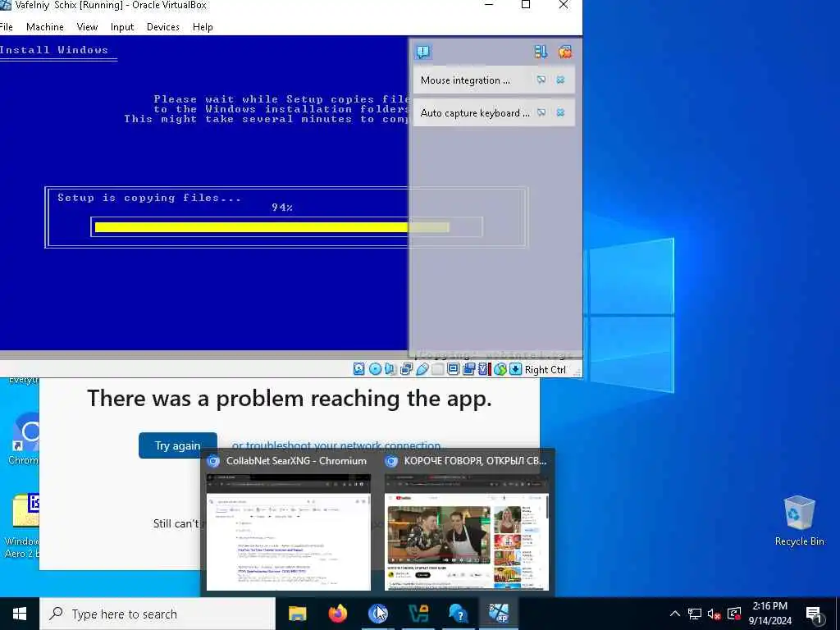Click the Type here to search box
Screen dimensions: 840x630
(x=157, y=614)
